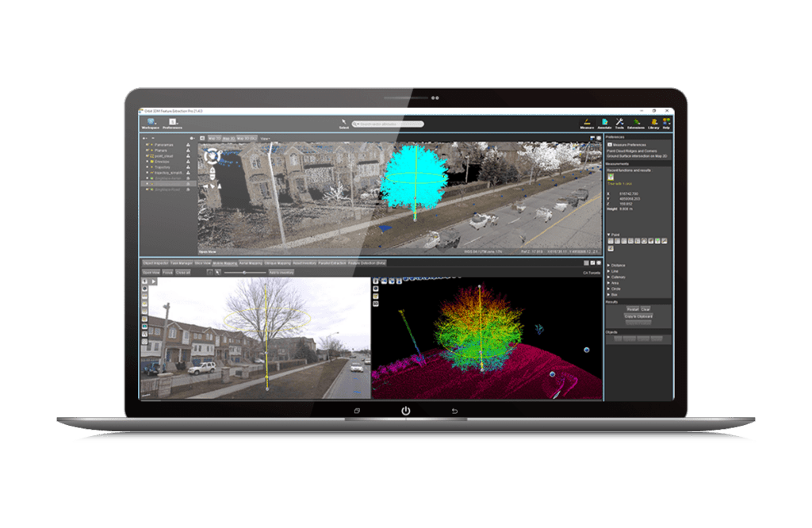Click the Tools wrench icon
The image size is (812, 528).
tap(619, 122)
